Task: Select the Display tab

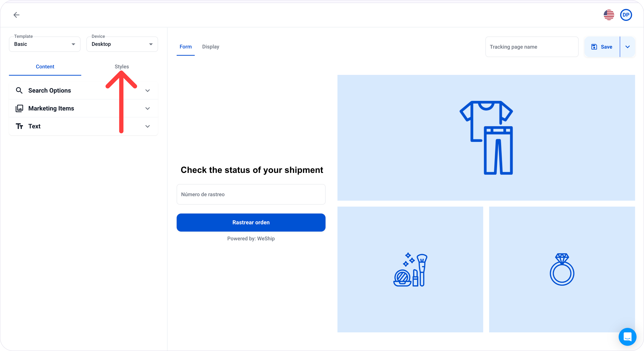Action: point(211,47)
